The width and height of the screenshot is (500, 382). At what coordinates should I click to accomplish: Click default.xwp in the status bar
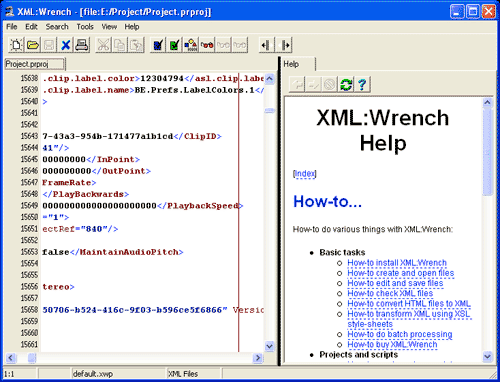coord(93,374)
